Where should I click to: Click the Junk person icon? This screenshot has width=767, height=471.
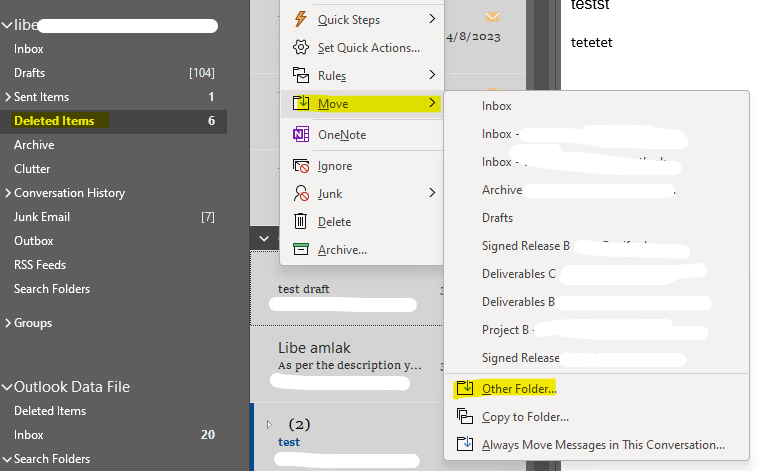[x=301, y=194]
